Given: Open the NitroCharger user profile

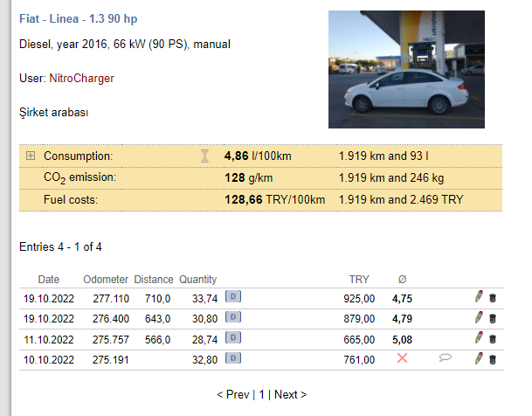Looking at the screenshot, I should [x=82, y=79].
